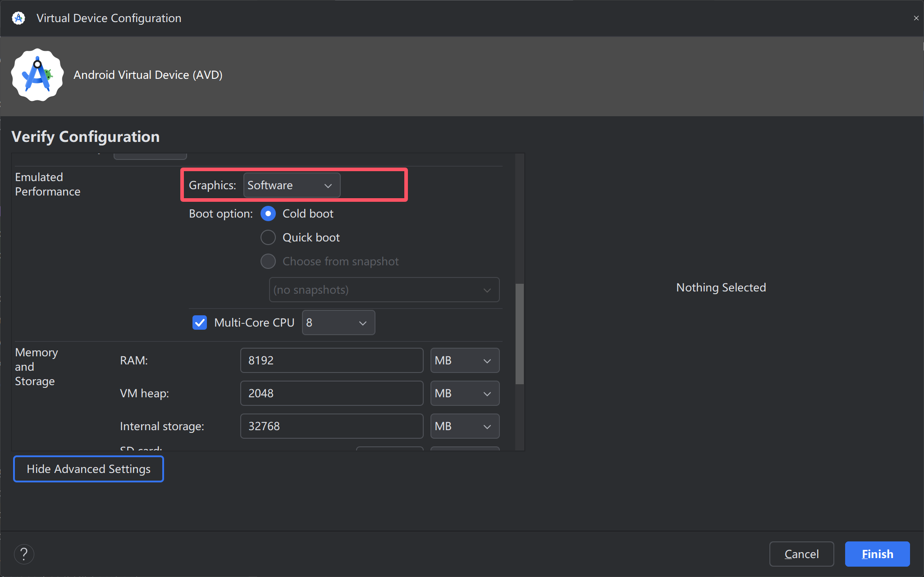Open the Graphics Software dropdown
This screenshot has width=924, height=577.
pos(291,185)
